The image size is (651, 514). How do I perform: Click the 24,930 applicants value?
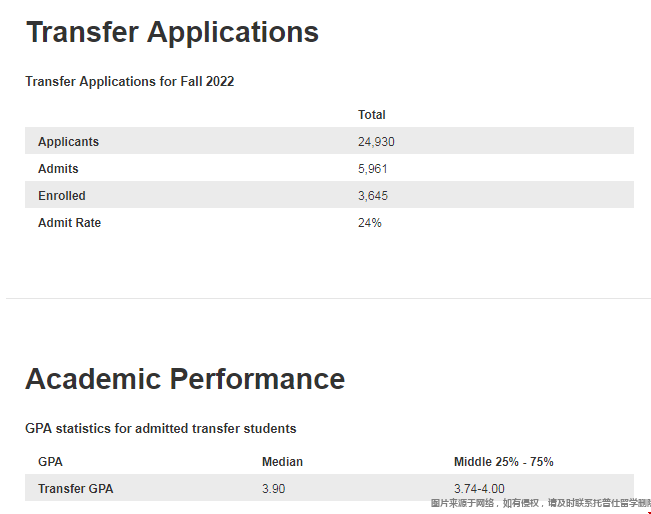(376, 142)
